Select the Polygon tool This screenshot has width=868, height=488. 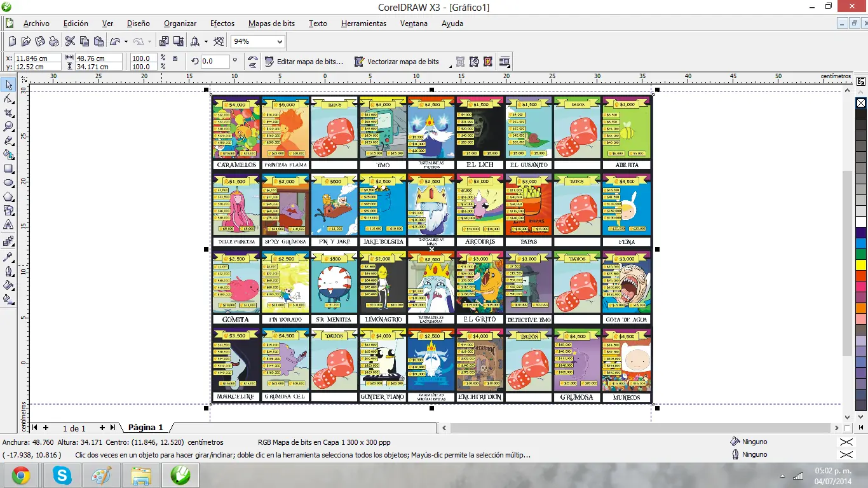(x=9, y=197)
